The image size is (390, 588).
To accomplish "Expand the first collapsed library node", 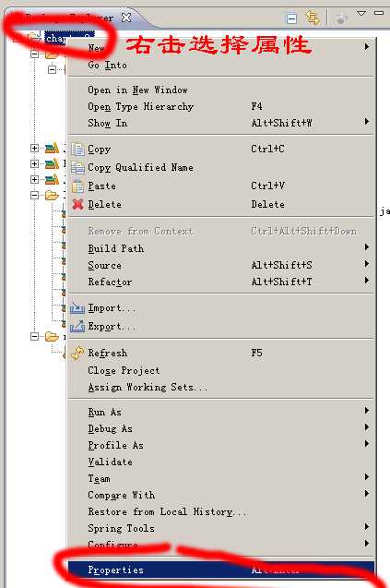I will click(34, 148).
